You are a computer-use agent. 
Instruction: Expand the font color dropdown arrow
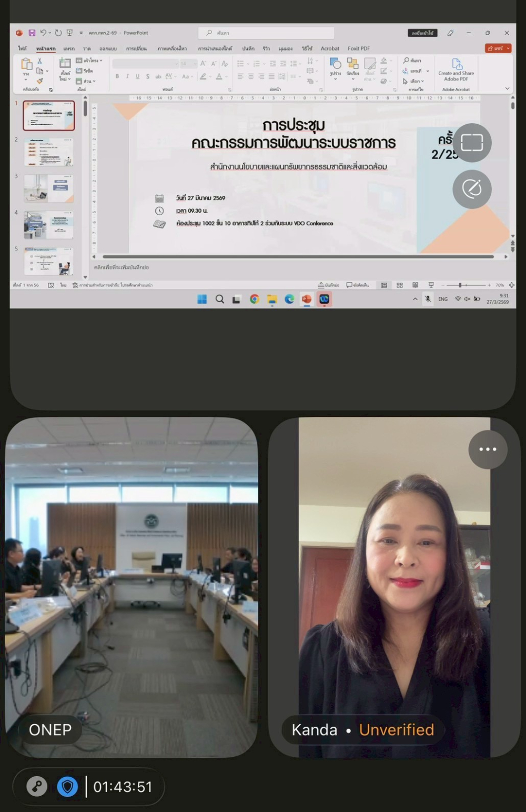tap(226, 76)
